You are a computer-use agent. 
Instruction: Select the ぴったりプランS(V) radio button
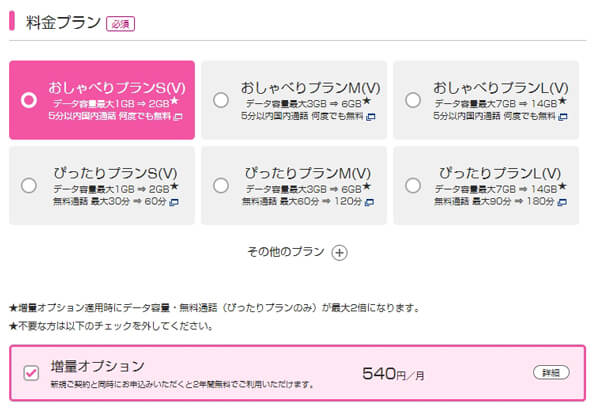point(29,186)
